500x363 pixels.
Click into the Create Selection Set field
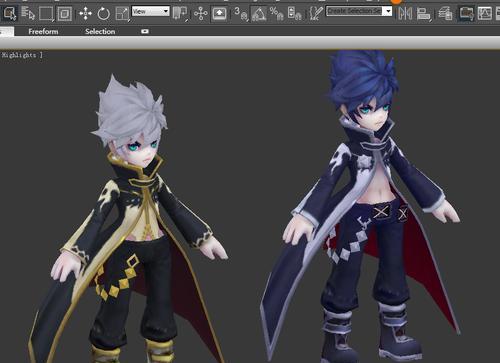(x=355, y=11)
